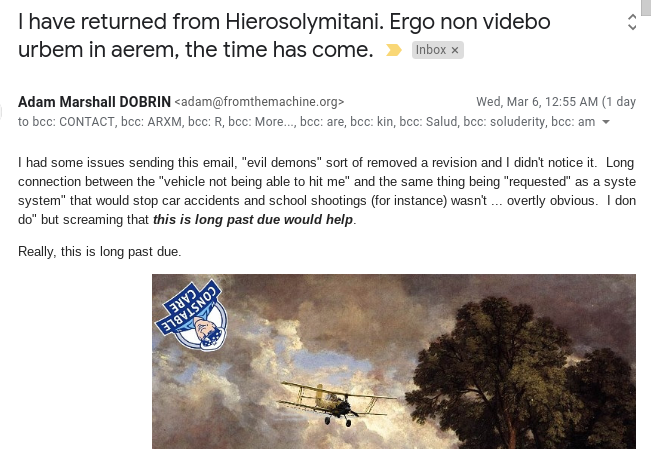Remove the Inbox label via its x
651x449 pixels.
point(455,50)
